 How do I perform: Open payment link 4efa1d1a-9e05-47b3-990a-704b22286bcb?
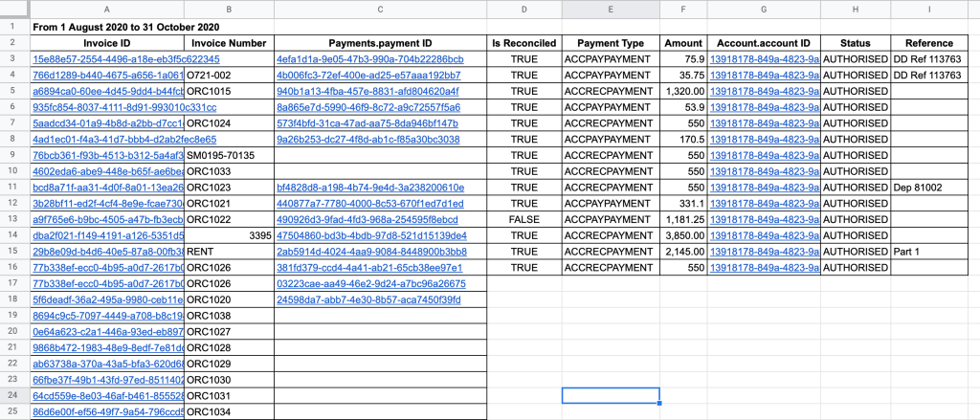370,59
